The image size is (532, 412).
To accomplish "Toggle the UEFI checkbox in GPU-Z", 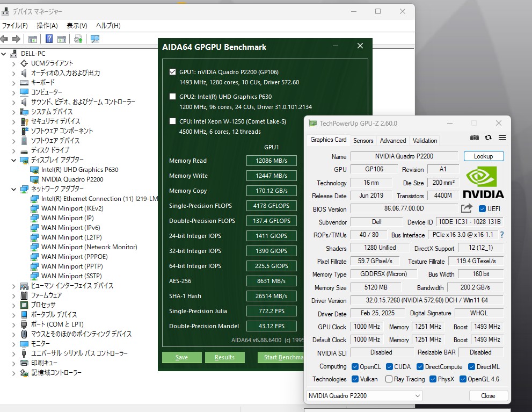I will 482,209.
